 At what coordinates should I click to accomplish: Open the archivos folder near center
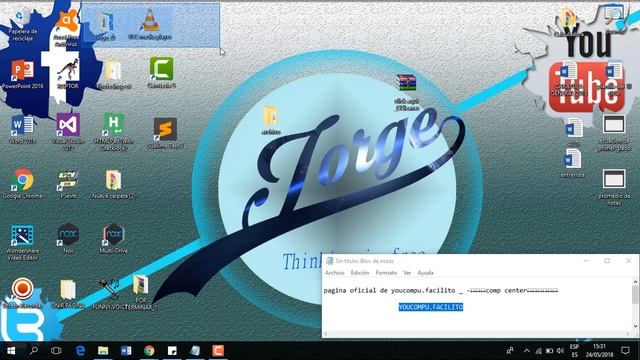(271, 120)
